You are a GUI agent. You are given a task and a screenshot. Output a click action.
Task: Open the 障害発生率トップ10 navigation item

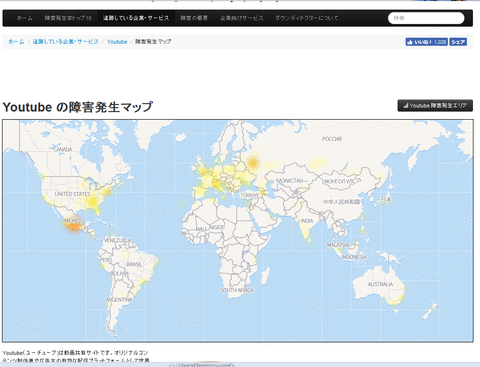(x=68, y=18)
